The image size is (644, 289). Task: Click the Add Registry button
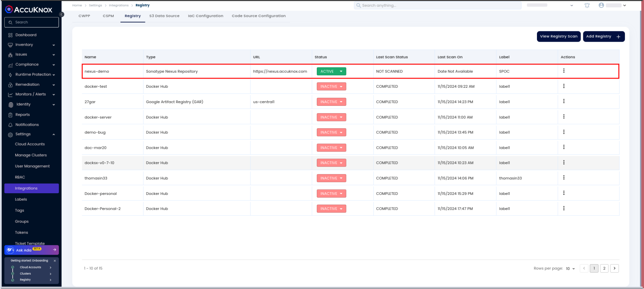point(604,36)
